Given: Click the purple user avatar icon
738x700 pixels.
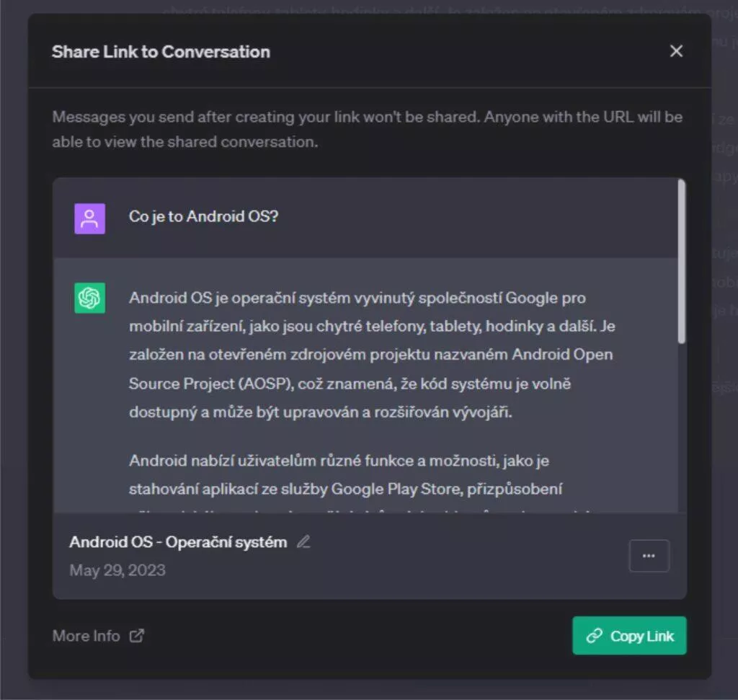Looking at the screenshot, I should point(89,218).
